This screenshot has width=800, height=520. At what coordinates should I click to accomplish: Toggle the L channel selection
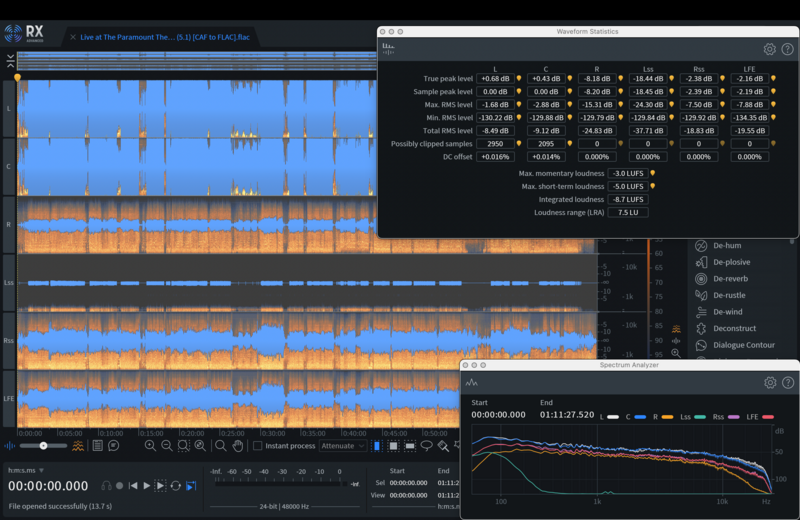point(9,108)
